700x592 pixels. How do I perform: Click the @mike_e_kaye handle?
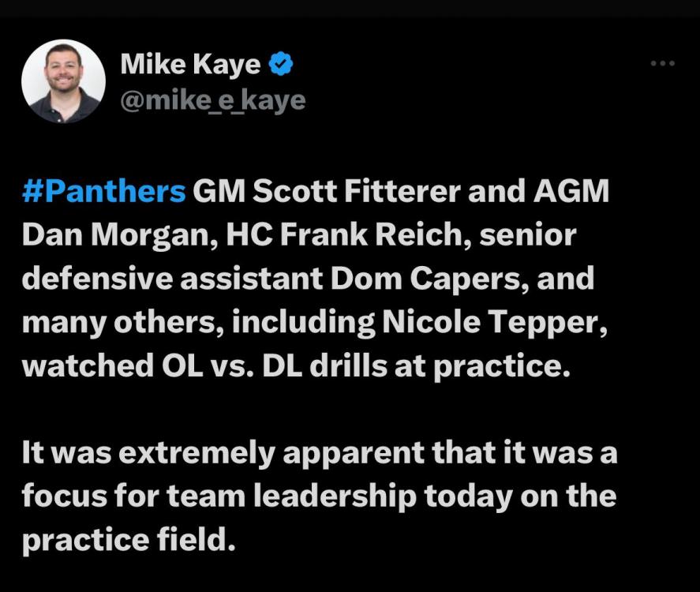(212, 100)
